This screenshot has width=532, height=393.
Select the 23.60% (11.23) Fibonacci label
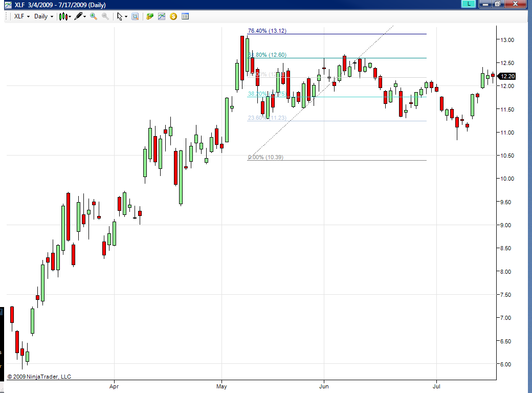point(267,118)
